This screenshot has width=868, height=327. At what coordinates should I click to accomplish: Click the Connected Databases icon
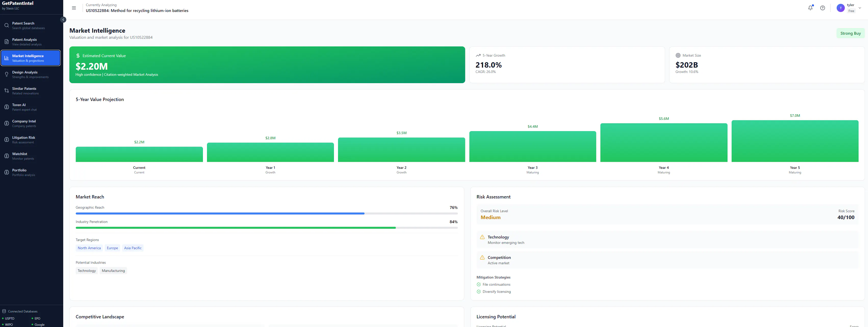(4, 311)
